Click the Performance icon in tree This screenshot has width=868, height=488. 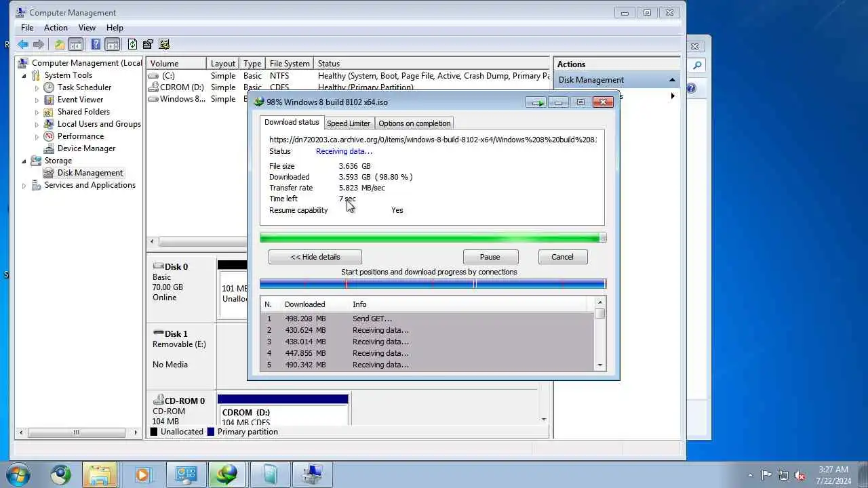pyautogui.click(x=49, y=136)
